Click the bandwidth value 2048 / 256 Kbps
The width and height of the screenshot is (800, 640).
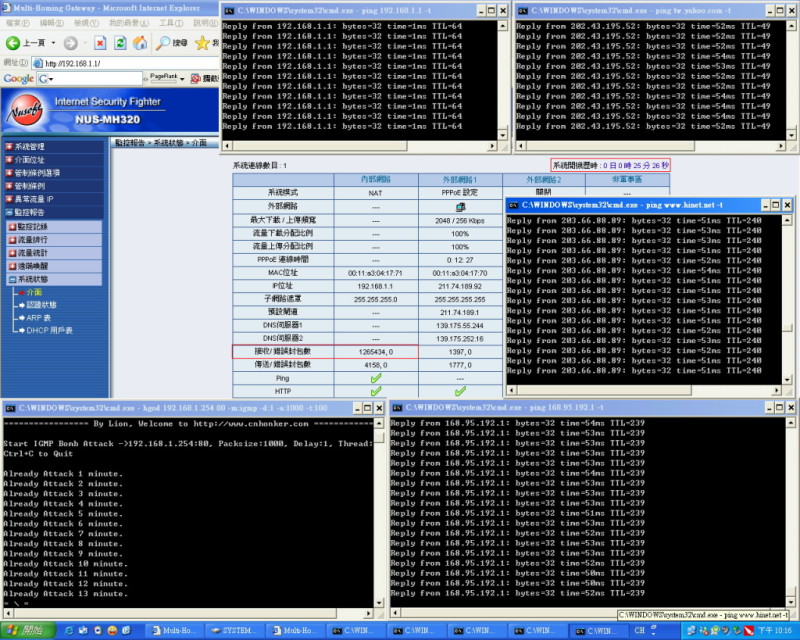click(460, 221)
